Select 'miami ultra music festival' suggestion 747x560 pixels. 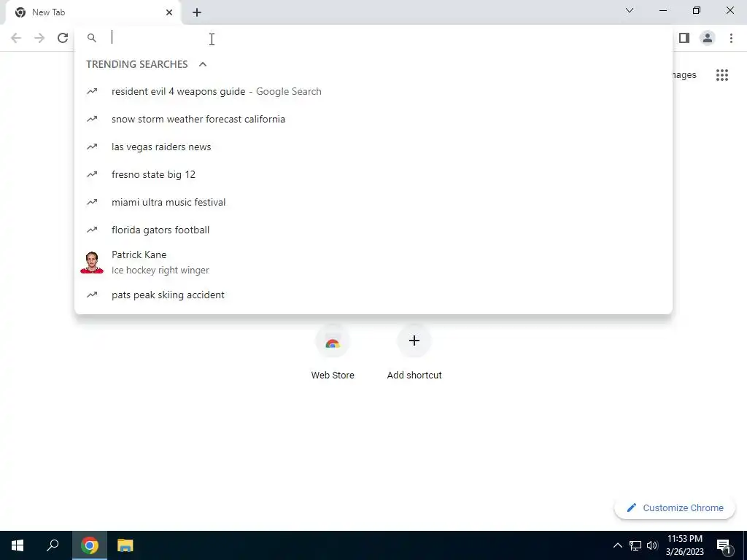(373, 202)
